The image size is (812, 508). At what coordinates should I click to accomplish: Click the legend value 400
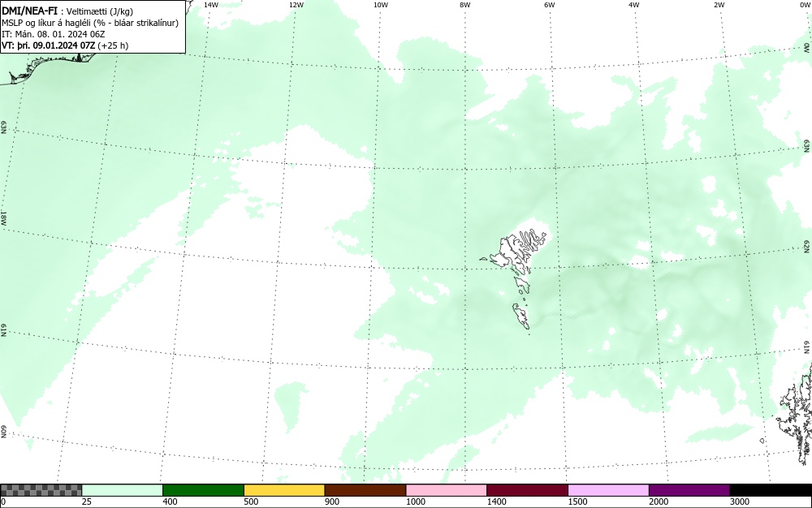coord(170,502)
